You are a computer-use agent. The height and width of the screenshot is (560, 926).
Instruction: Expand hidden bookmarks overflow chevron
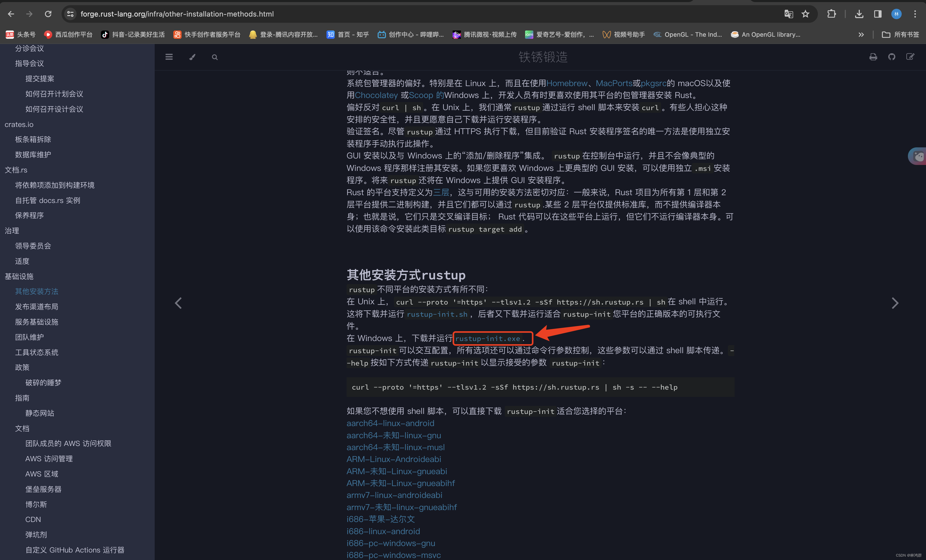861,35
